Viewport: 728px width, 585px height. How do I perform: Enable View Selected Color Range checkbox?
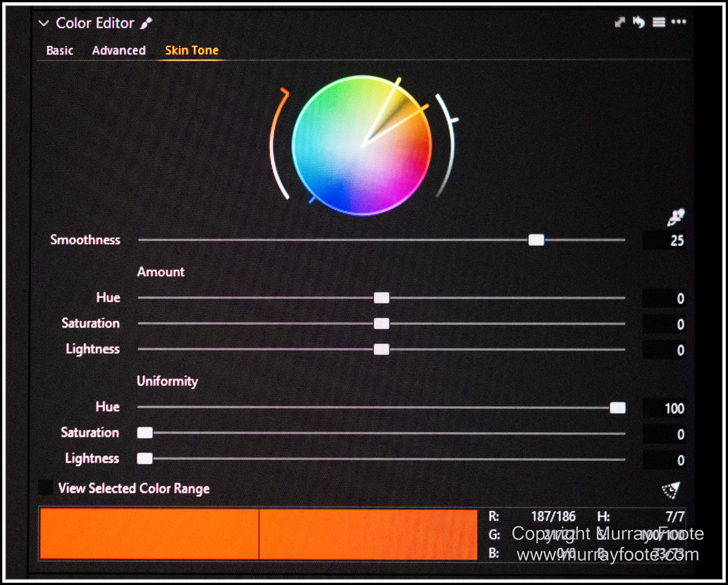point(46,488)
